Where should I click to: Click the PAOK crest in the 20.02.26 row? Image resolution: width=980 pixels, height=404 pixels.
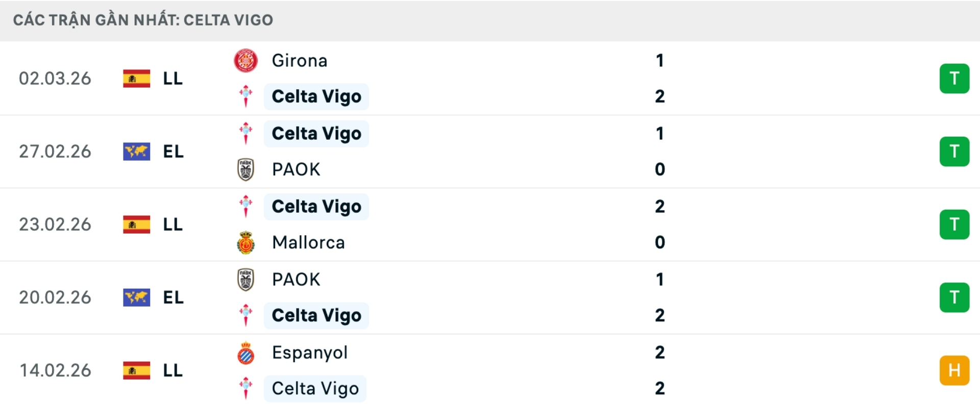pyautogui.click(x=246, y=279)
